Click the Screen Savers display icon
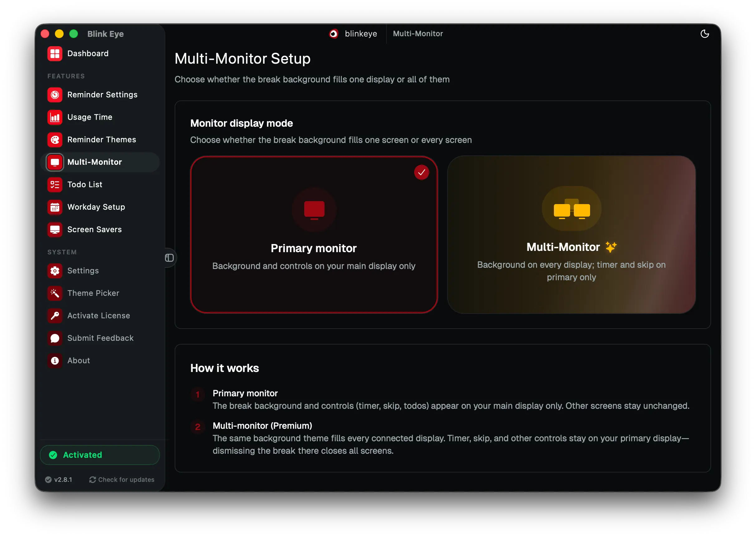 tap(55, 230)
